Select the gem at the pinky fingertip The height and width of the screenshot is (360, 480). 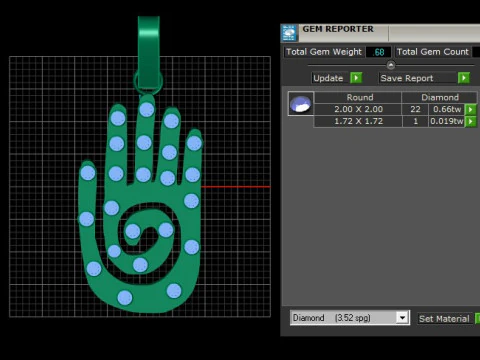tap(194, 143)
